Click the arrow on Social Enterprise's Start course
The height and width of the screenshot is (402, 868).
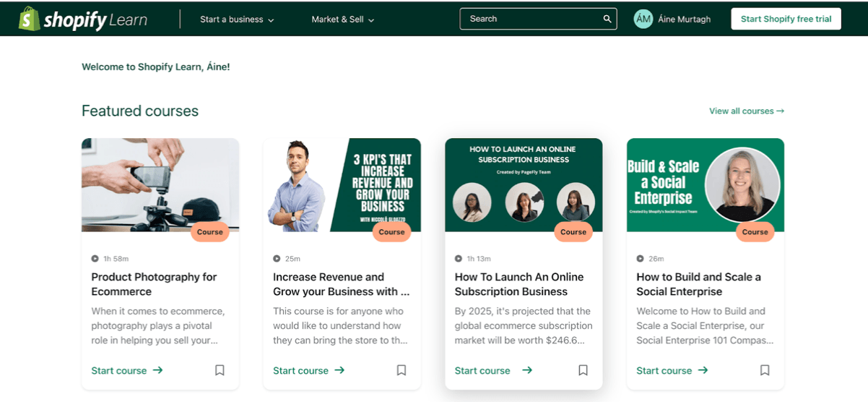pos(703,370)
